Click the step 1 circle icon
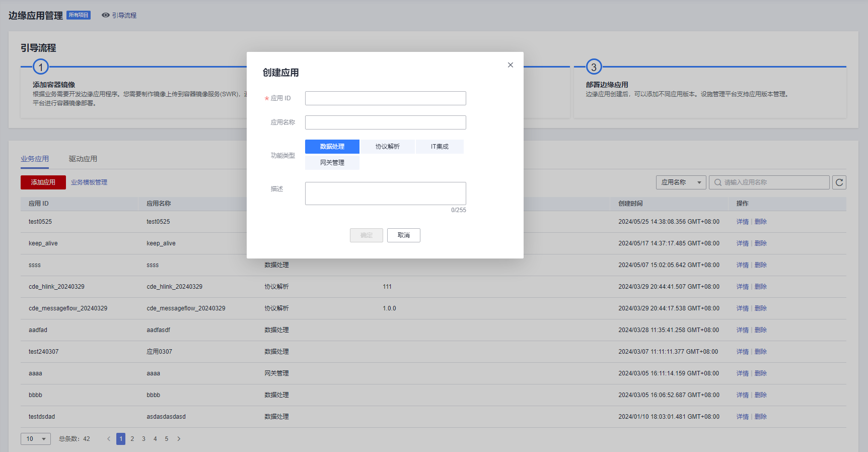The width and height of the screenshot is (868, 452). pos(41,67)
